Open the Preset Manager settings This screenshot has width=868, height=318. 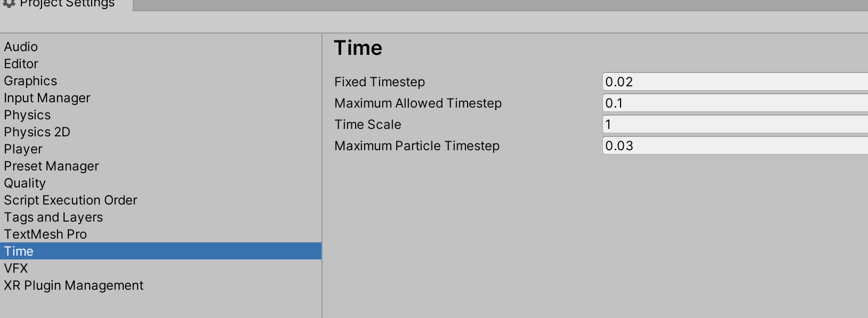coord(51,166)
